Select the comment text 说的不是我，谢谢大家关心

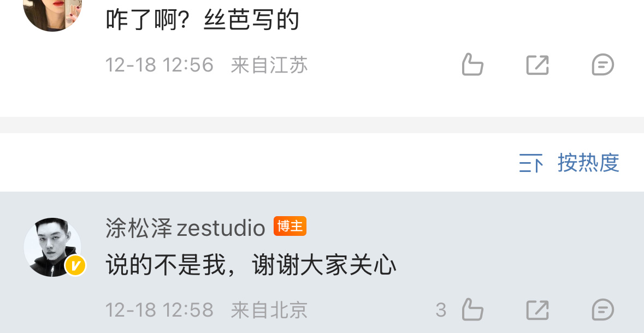click(251, 265)
